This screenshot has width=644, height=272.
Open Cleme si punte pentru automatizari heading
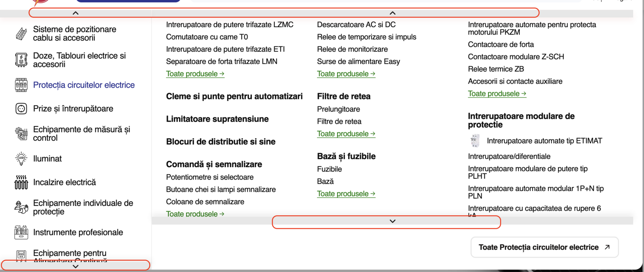234,96
